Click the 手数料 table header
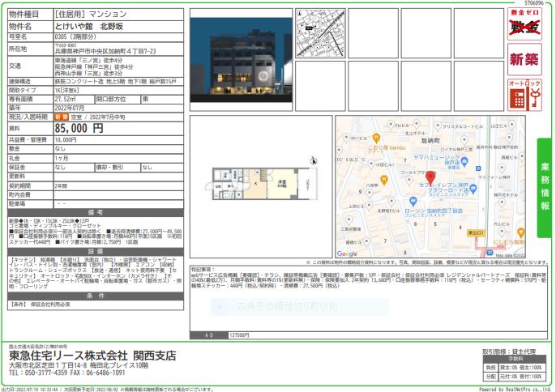The width and height of the screenshot is (556, 392). [x=515, y=359]
